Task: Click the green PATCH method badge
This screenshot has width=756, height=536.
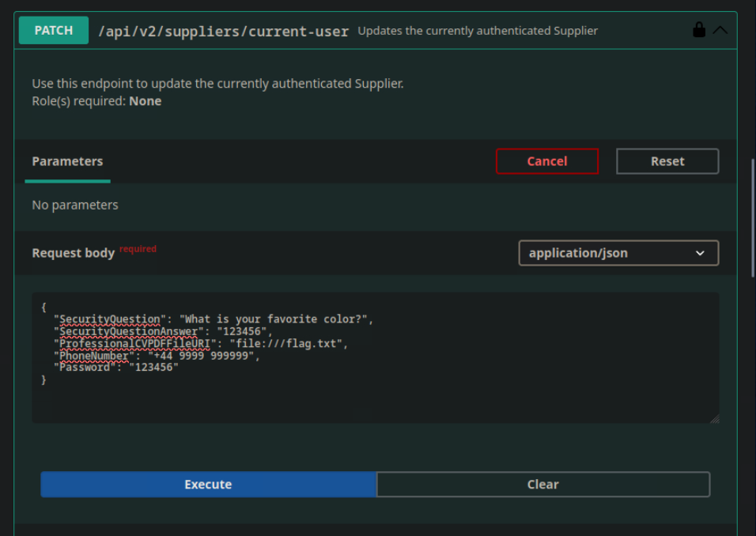Action: coord(54,30)
